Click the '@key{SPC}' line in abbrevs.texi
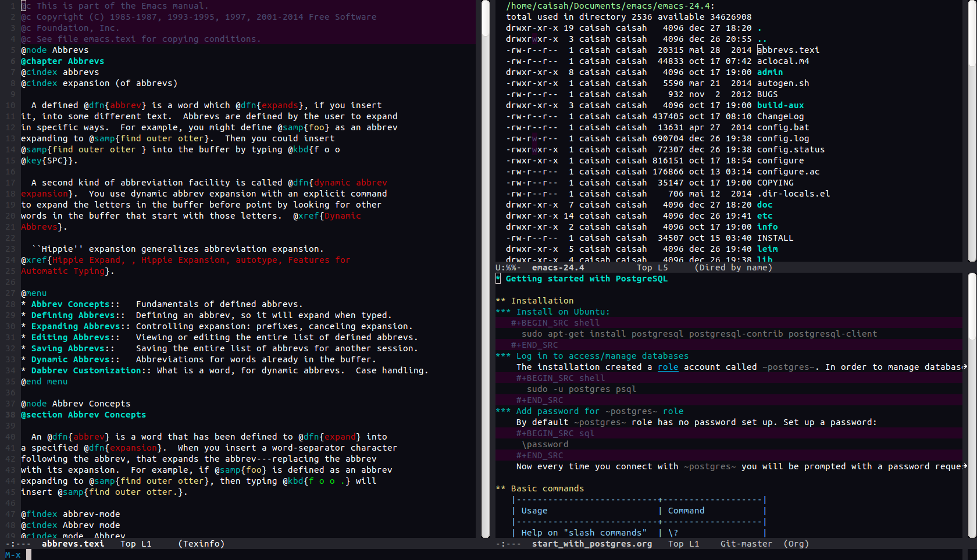 click(49, 160)
